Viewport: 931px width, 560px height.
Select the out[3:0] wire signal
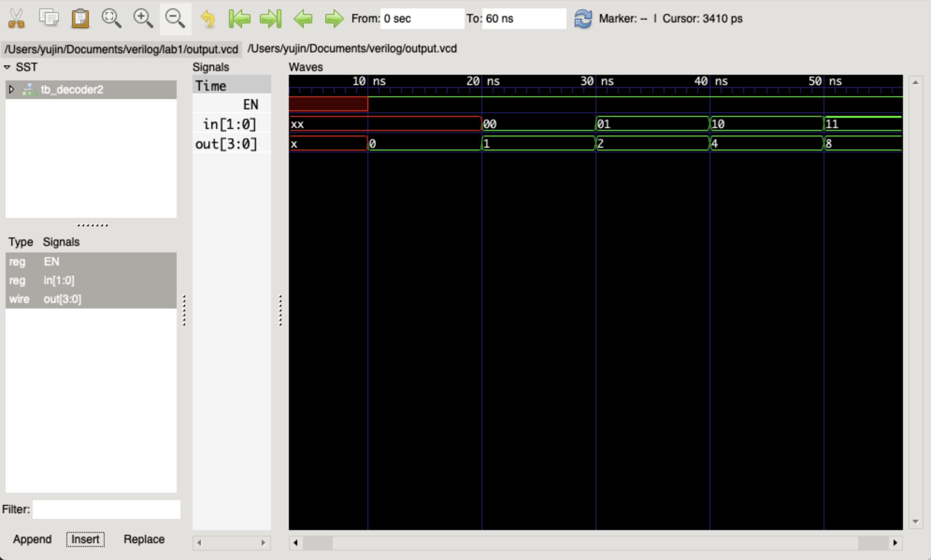[62, 299]
